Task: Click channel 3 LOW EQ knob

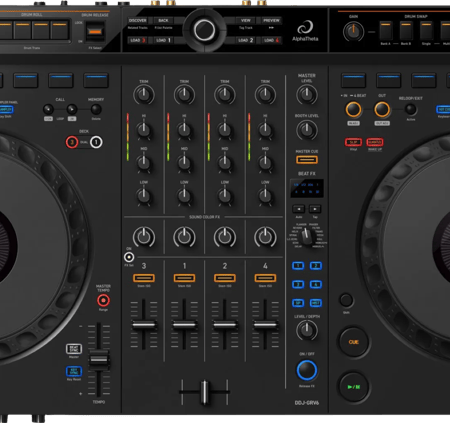Action: pyautogui.click(x=144, y=196)
